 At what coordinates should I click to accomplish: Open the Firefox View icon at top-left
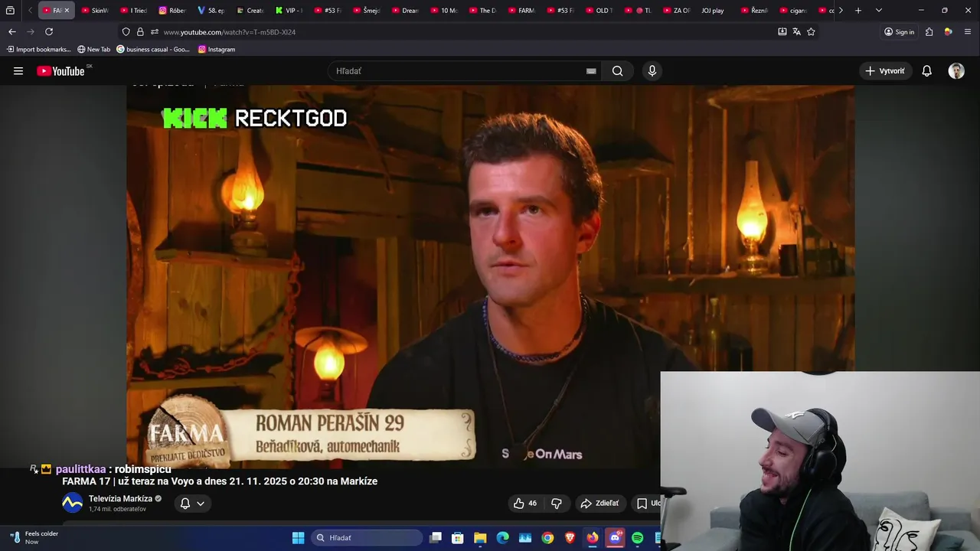coord(10,11)
